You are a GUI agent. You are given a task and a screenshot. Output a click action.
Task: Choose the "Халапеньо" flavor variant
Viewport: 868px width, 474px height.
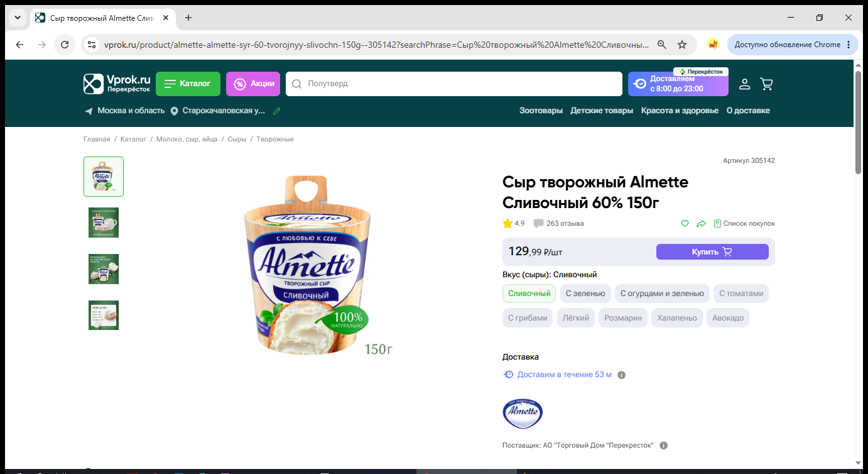(677, 318)
